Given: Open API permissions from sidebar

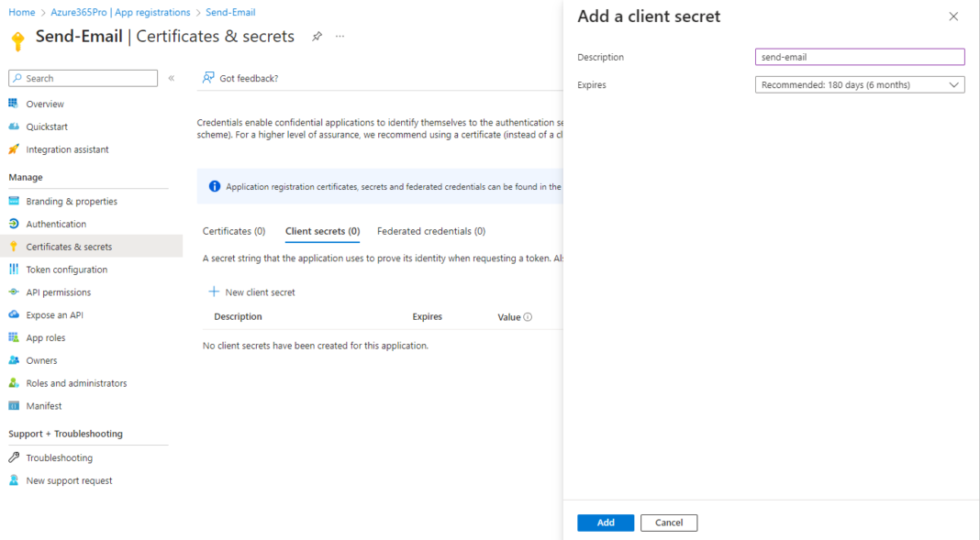Looking at the screenshot, I should [58, 292].
